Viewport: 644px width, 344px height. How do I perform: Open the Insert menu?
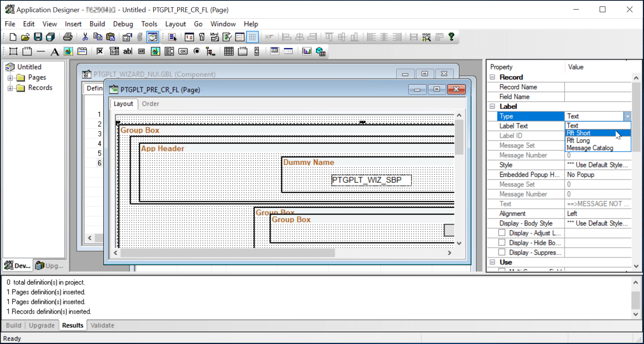tap(73, 24)
